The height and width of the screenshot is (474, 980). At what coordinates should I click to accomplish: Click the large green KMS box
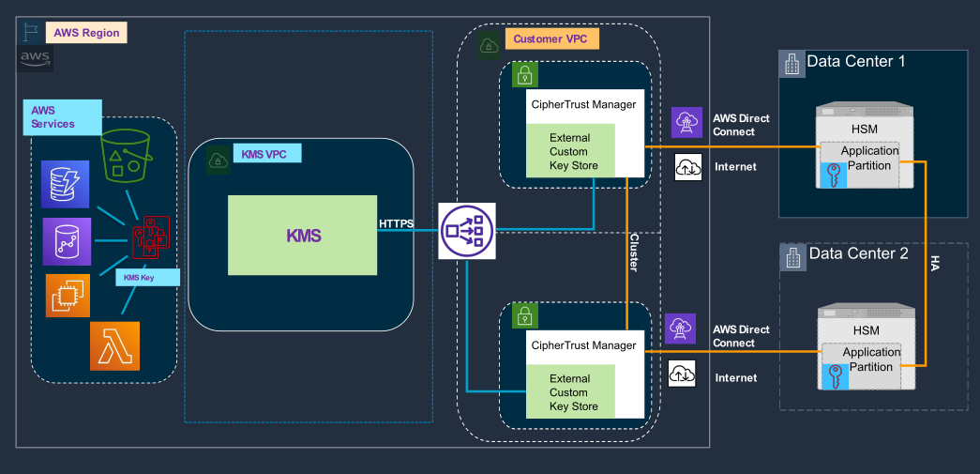click(303, 236)
